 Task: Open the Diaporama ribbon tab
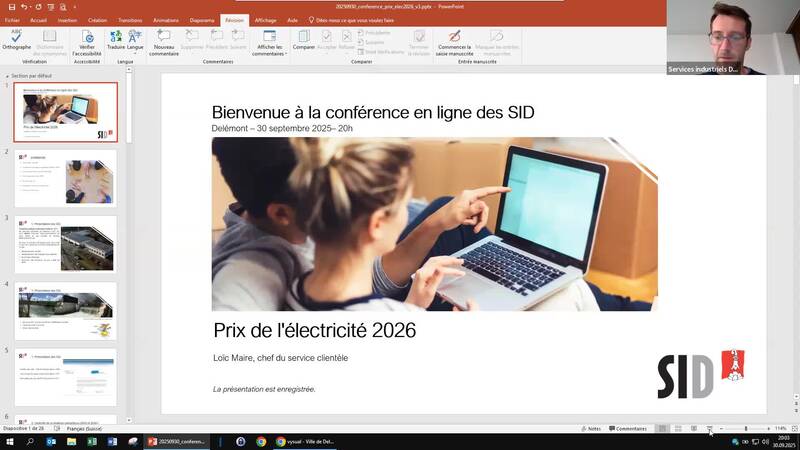pyautogui.click(x=202, y=20)
